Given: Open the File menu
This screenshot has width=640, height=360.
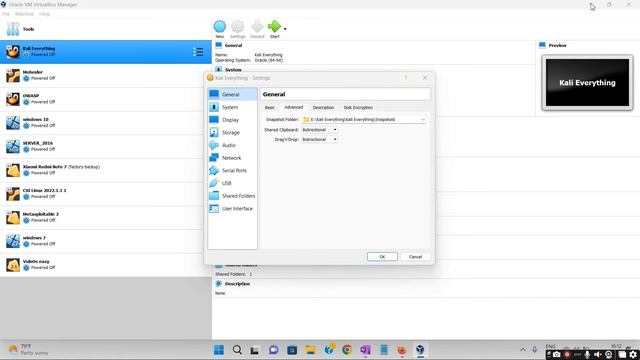Looking at the screenshot, I should click(x=6, y=14).
